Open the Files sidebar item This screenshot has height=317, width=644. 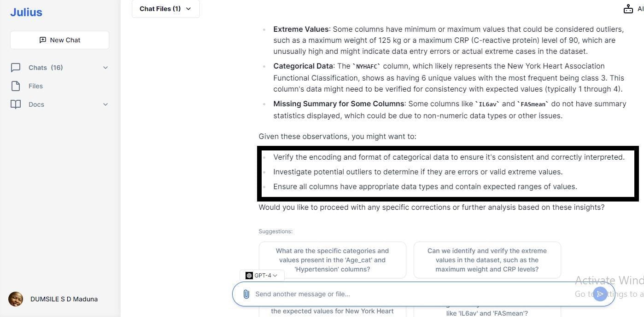point(35,86)
